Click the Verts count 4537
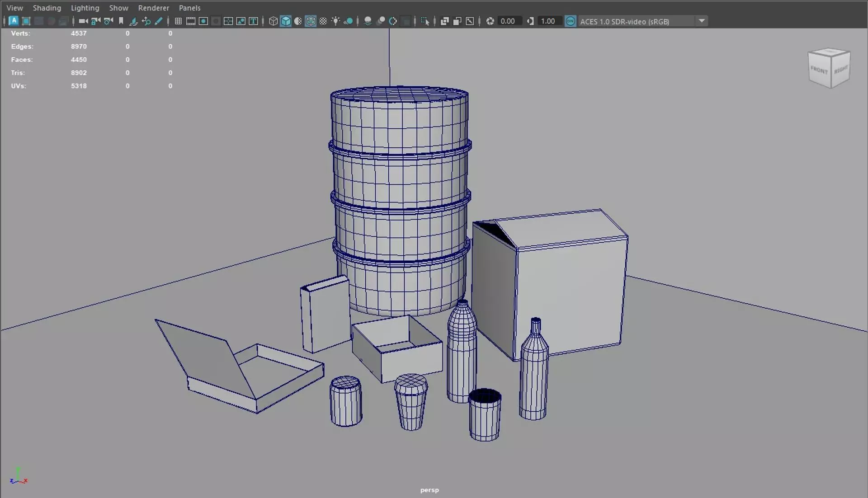Viewport: 868px width, 498px height. (x=79, y=33)
